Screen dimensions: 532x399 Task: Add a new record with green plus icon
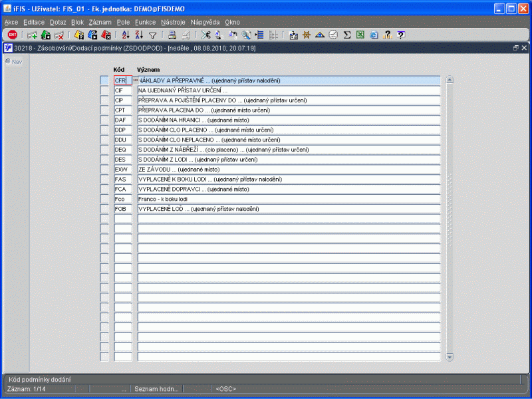[x=32, y=35]
